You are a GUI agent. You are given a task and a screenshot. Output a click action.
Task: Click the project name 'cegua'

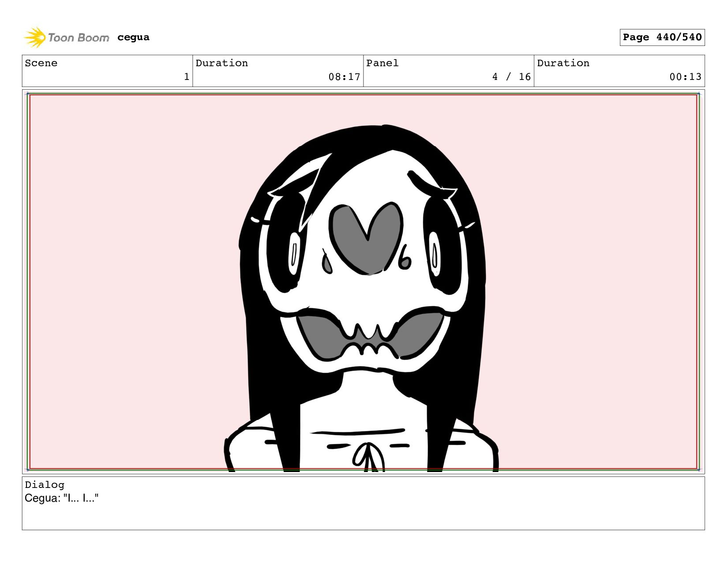point(133,38)
